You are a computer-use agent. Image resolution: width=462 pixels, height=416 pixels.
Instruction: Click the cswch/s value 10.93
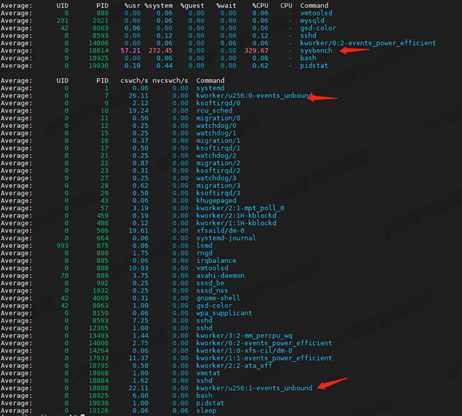[x=138, y=268]
